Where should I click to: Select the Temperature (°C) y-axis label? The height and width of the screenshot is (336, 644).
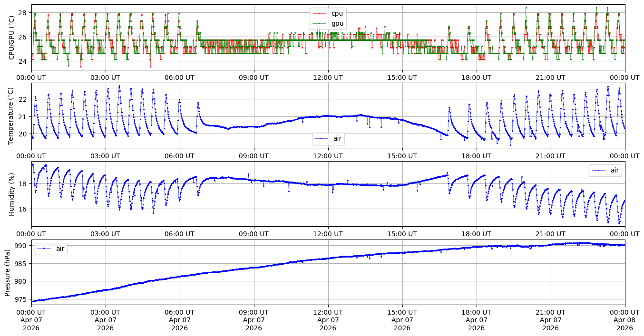coord(12,115)
